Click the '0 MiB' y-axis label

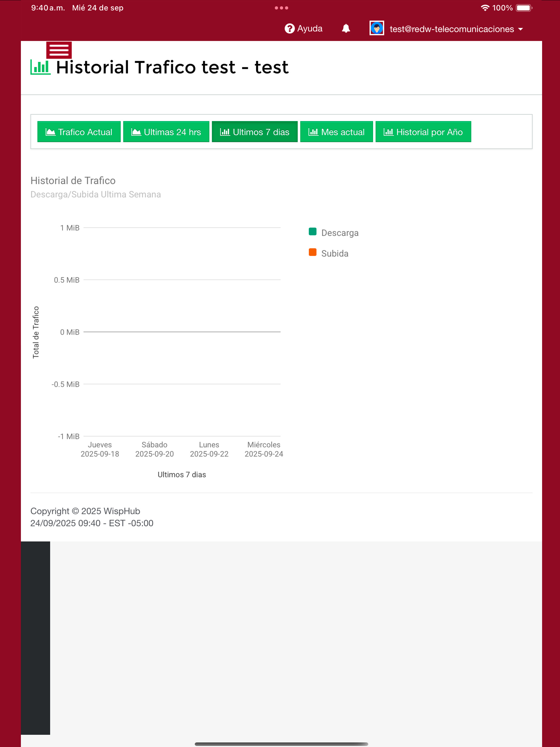pyautogui.click(x=70, y=332)
